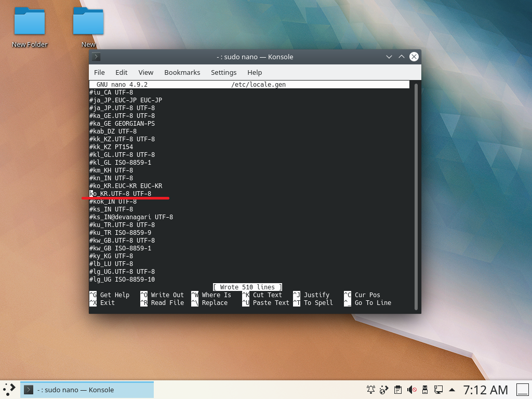Maximize the Konsole window
Screen dimensions: 532x399
click(x=402, y=57)
